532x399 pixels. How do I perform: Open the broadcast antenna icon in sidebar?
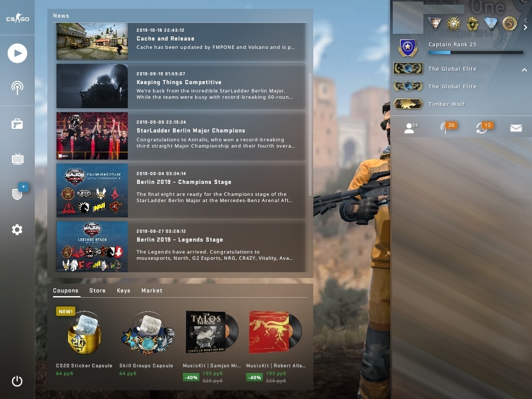[x=17, y=88]
